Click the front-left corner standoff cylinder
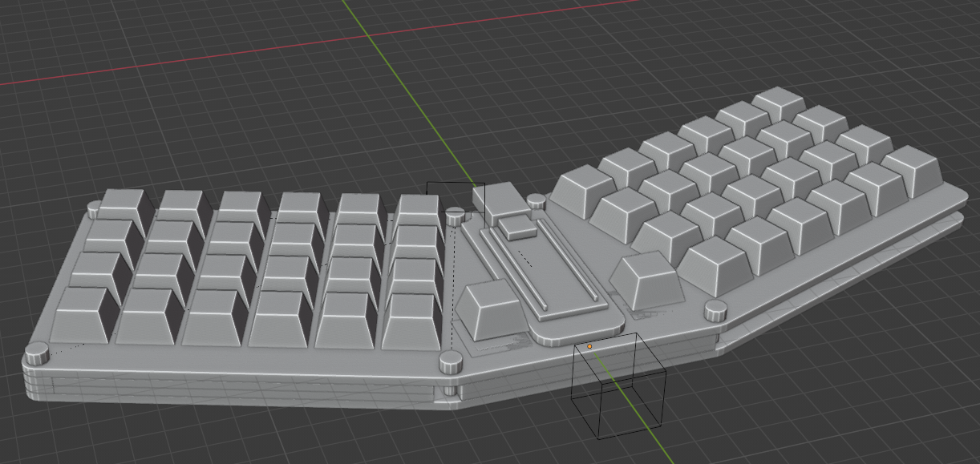980x464 pixels. (36, 353)
